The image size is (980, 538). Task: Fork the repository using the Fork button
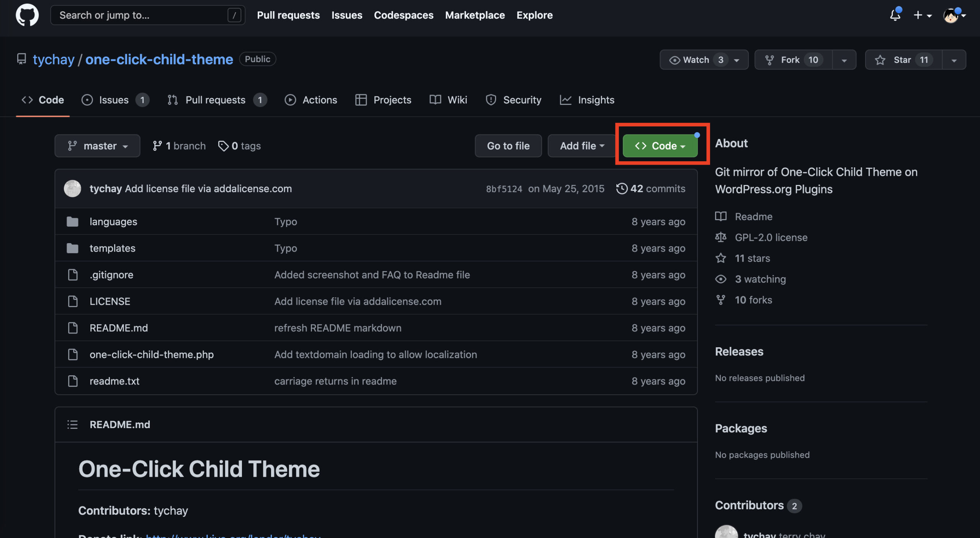[793, 60]
